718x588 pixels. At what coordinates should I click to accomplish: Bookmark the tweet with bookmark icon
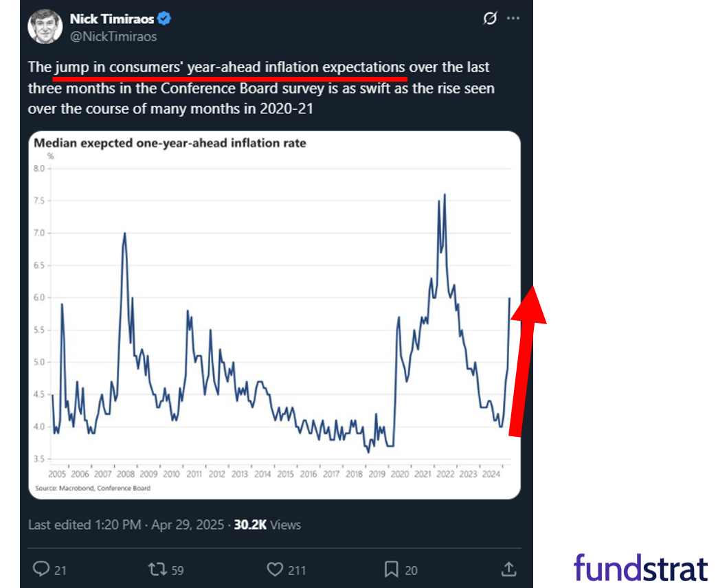click(x=391, y=569)
